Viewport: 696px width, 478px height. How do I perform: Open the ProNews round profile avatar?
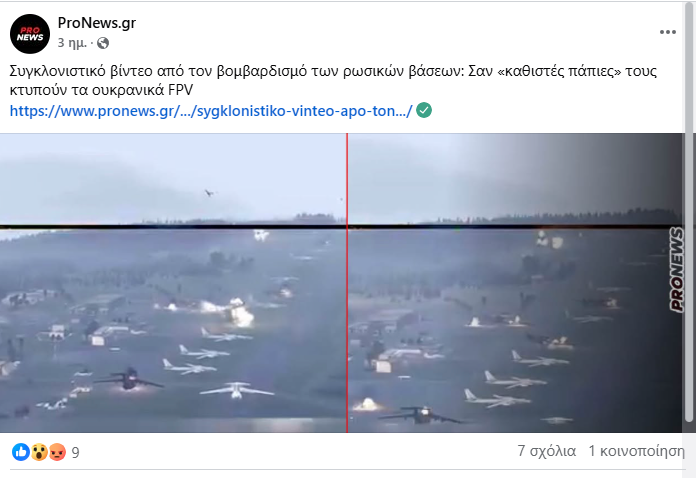(30, 34)
